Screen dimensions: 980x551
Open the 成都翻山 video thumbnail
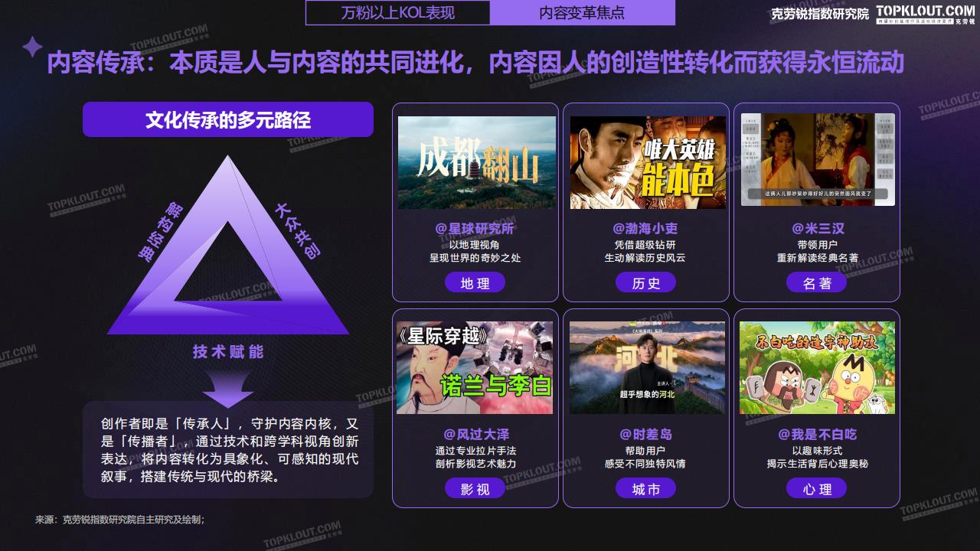(477, 162)
